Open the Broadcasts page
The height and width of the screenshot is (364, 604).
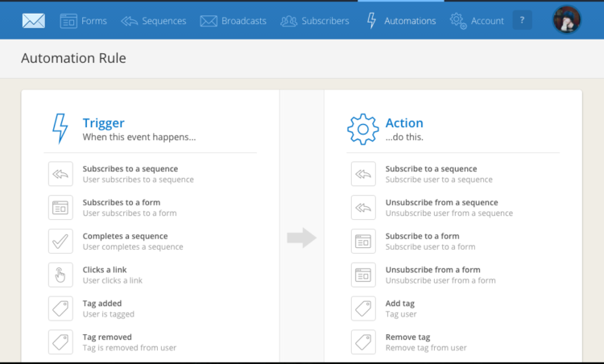[x=233, y=21]
